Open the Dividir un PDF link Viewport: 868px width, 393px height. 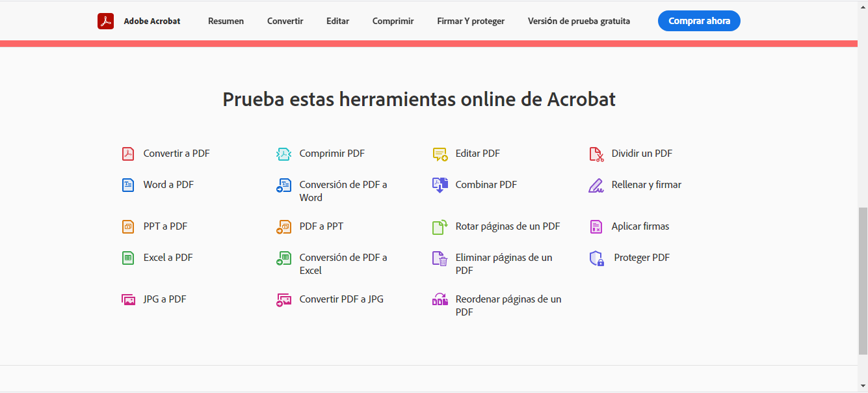(x=642, y=154)
